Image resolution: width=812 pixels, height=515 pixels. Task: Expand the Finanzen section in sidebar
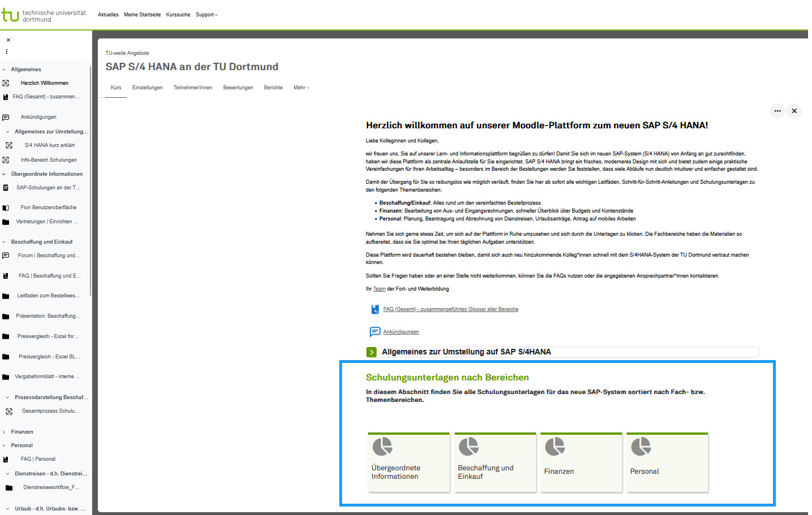coord(4,432)
